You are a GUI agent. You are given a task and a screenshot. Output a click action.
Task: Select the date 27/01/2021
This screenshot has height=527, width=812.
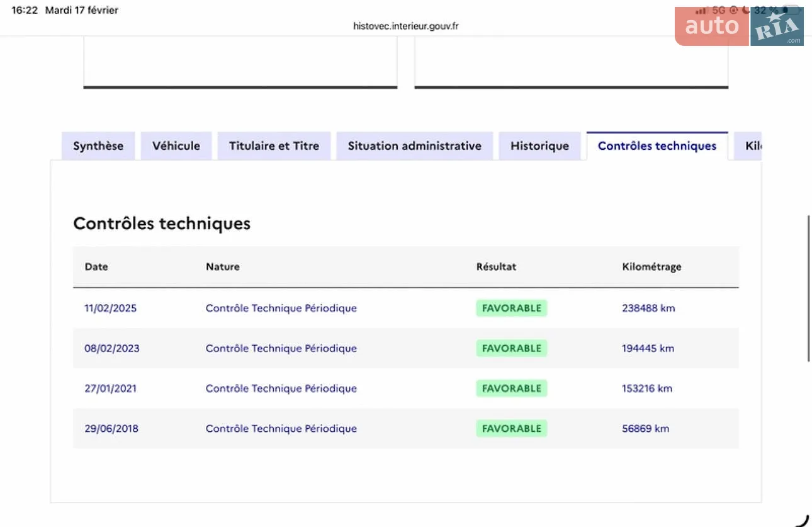[110, 388]
